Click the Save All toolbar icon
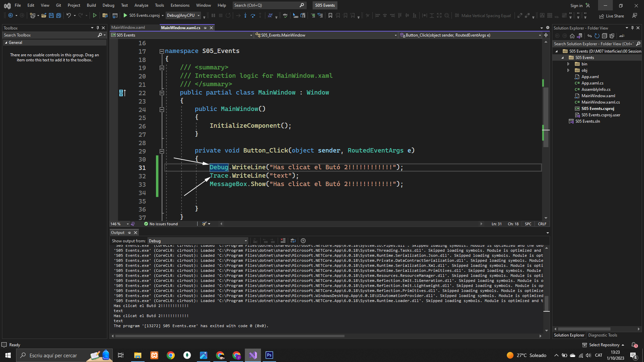 (59, 15)
